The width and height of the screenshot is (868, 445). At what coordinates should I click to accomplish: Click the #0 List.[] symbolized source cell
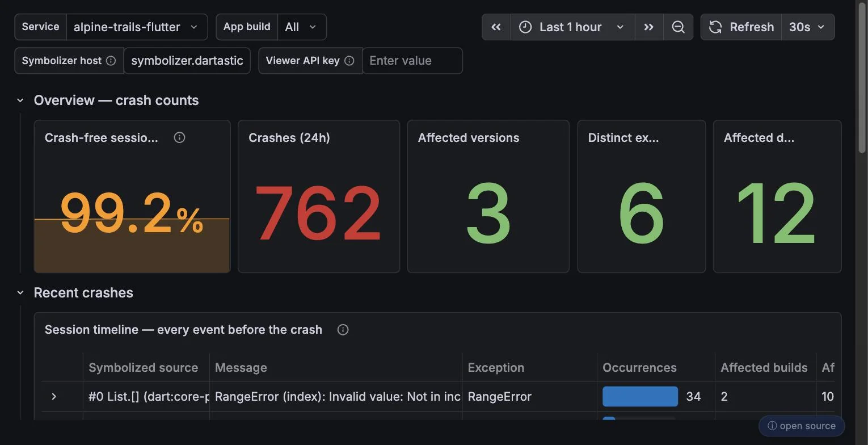pos(146,396)
